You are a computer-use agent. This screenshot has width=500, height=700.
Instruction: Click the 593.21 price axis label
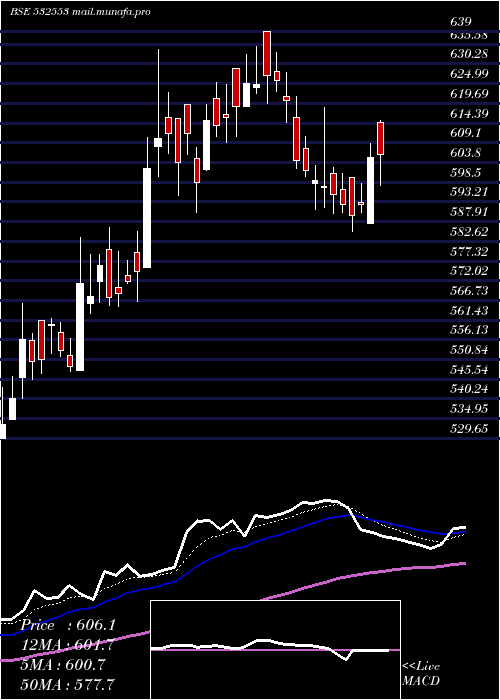click(469, 192)
